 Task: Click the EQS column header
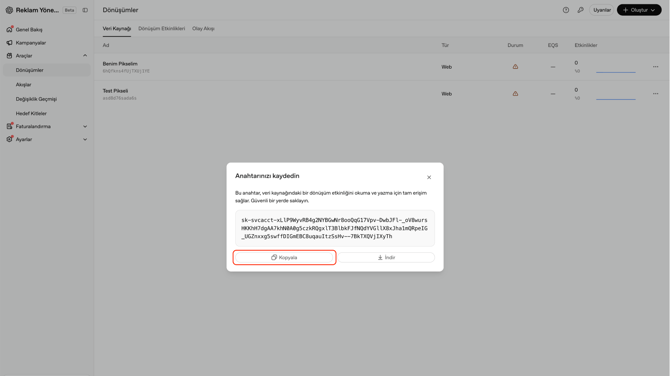(553, 45)
